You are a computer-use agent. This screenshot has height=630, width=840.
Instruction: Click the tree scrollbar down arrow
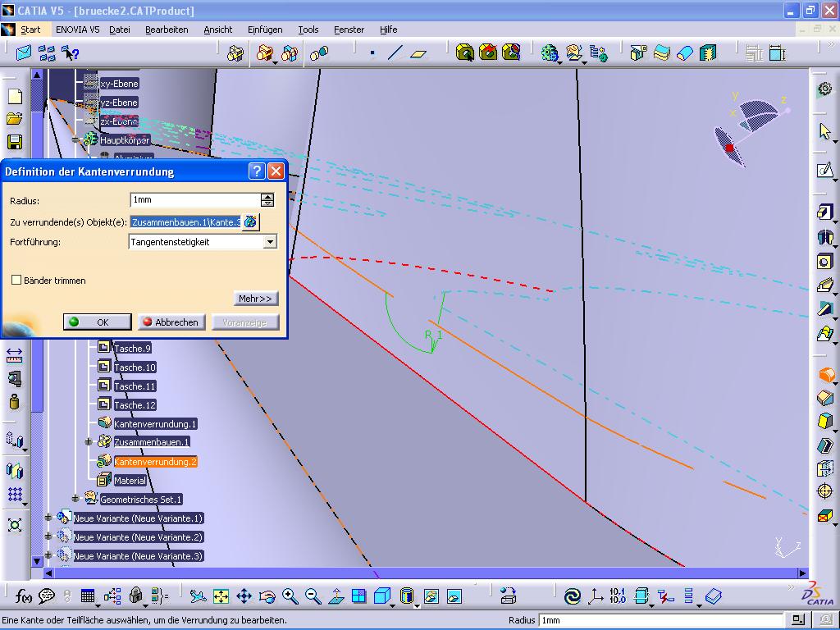pyautogui.click(x=36, y=561)
